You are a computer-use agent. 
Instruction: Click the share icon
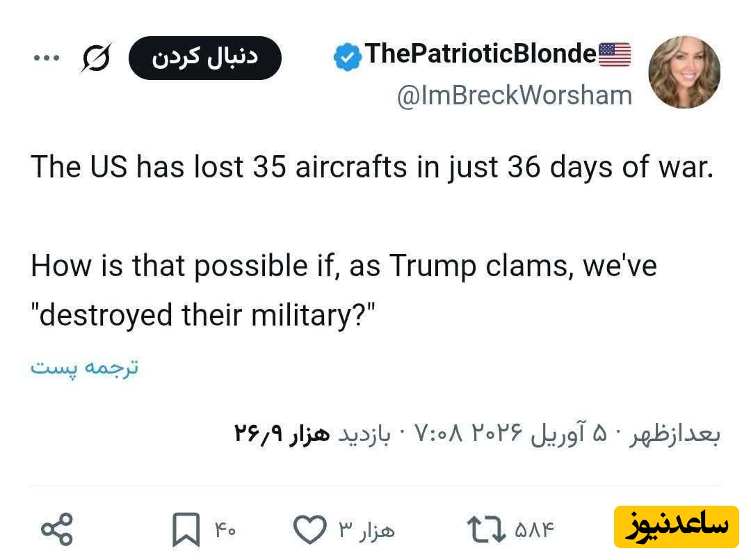[x=57, y=529]
